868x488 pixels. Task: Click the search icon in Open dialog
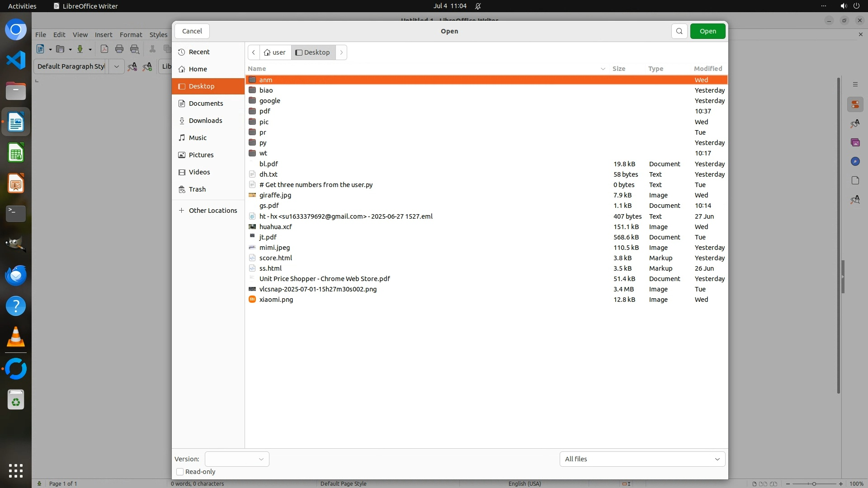point(679,31)
